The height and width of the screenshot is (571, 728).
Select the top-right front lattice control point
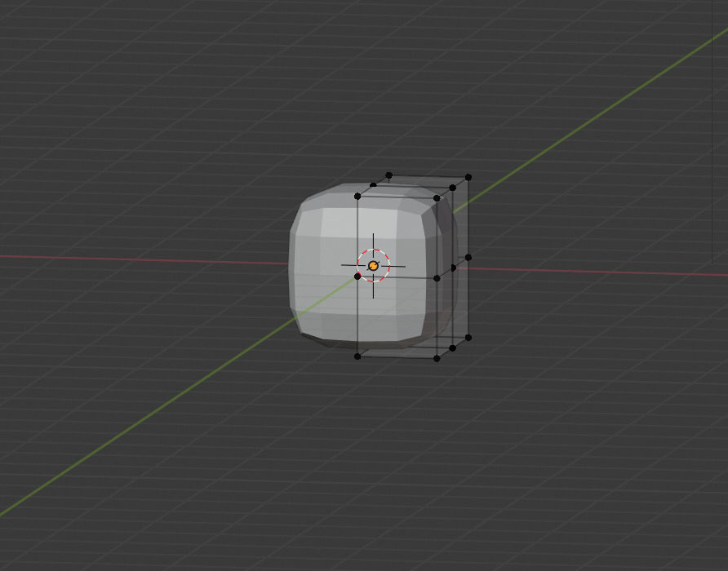437,197
